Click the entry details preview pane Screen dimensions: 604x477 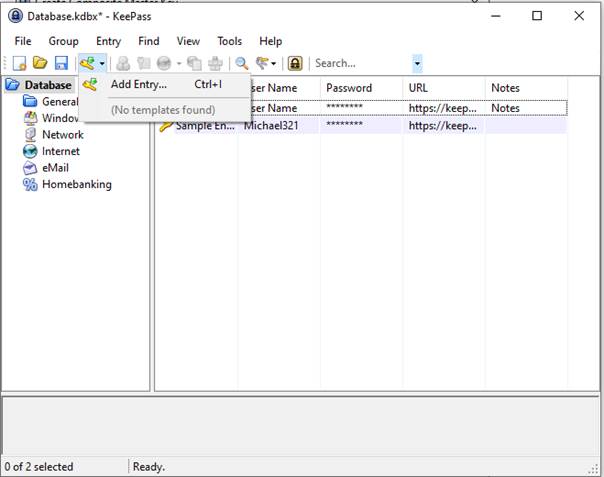tap(301, 425)
